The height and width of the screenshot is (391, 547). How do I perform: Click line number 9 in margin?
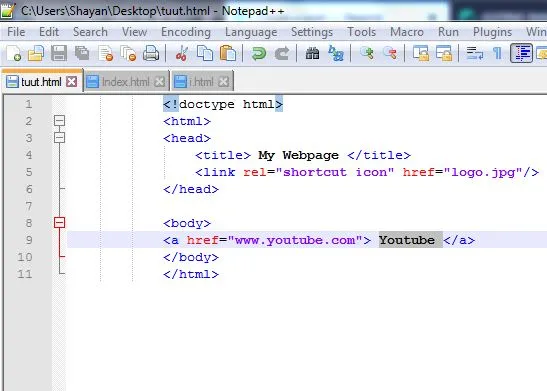point(29,240)
